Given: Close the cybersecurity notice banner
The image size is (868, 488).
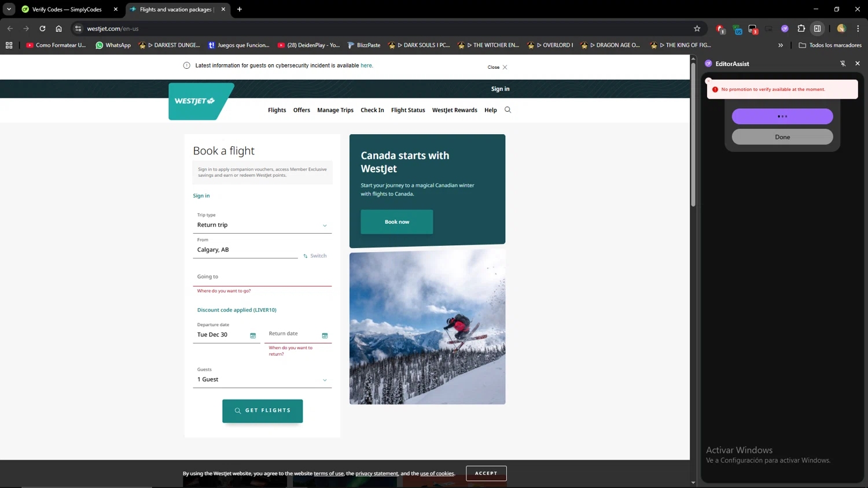Looking at the screenshot, I should [497, 67].
